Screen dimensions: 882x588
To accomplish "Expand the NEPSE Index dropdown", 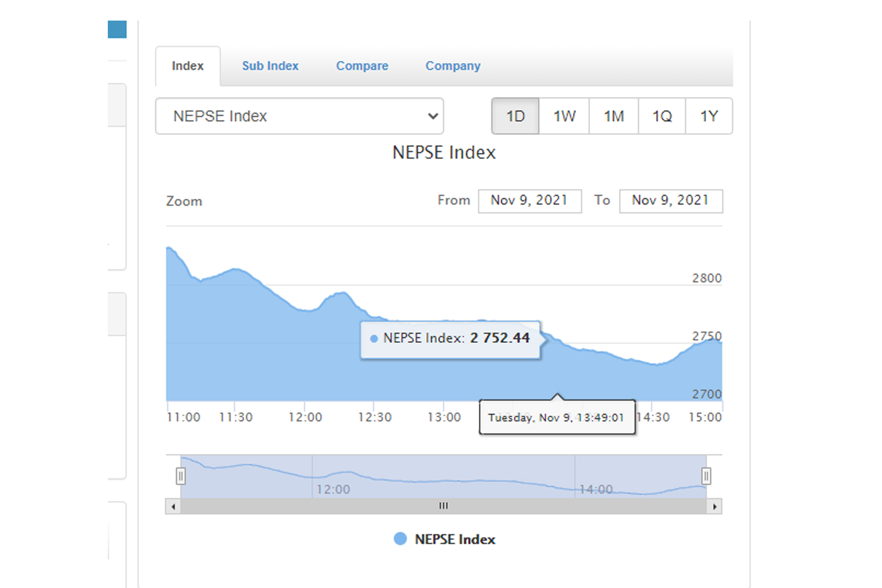I will [299, 116].
